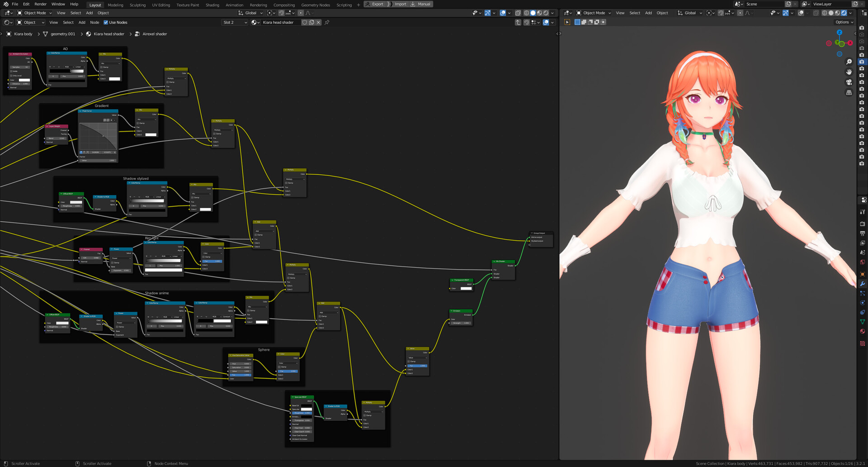Viewport: 868px width, 467px height.
Task: Toggle camera view with the camera icon
Action: [849, 82]
